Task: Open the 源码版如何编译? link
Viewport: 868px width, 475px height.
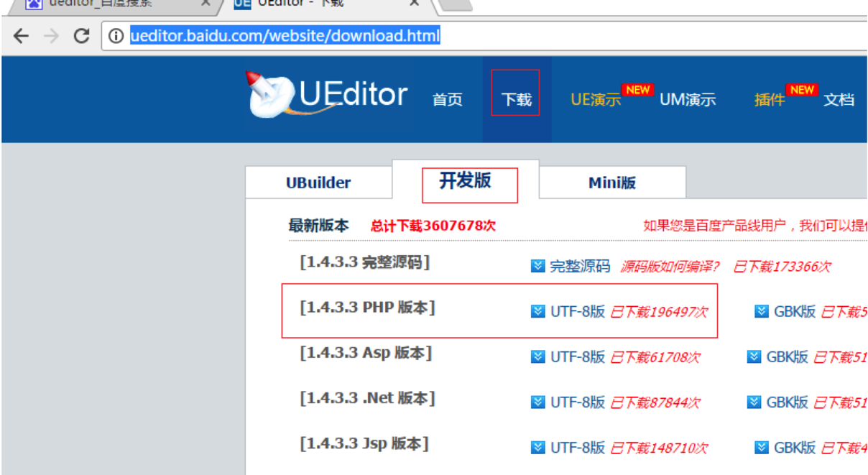Action: (670, 267)
